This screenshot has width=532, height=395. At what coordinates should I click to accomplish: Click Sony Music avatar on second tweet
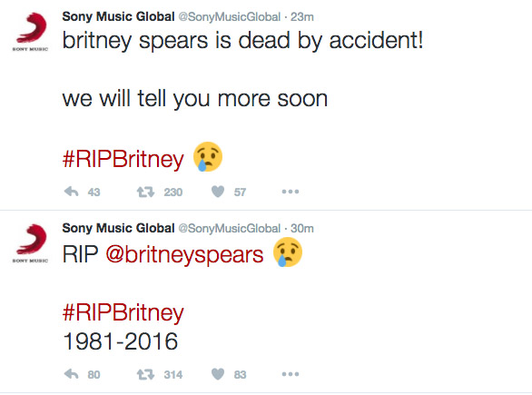[x=31, y=243]
